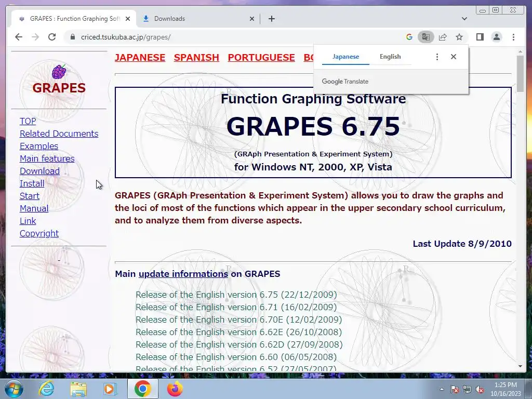Click release note for version 6.70E

click(x=239, y=320)
